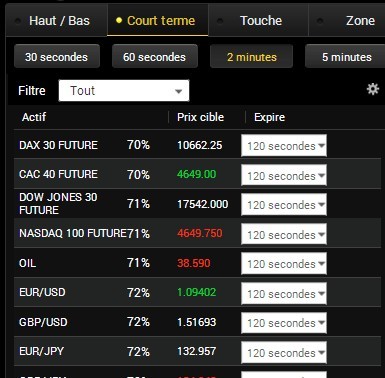The width and height of the screenshot is (385, 378).
Task: Select the GBP/USD asset name
Action: click(x=43, y=322)
